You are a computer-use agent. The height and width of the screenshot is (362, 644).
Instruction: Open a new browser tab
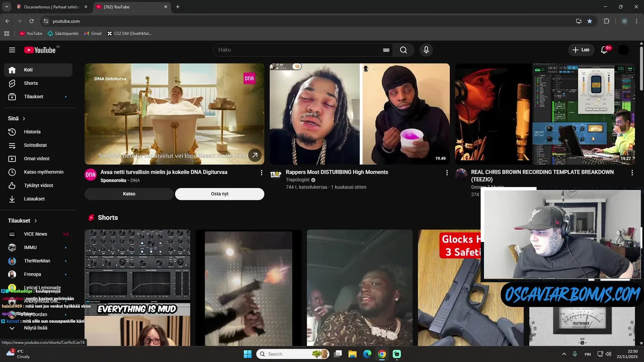pyautogui.click(x=178, y=7)
